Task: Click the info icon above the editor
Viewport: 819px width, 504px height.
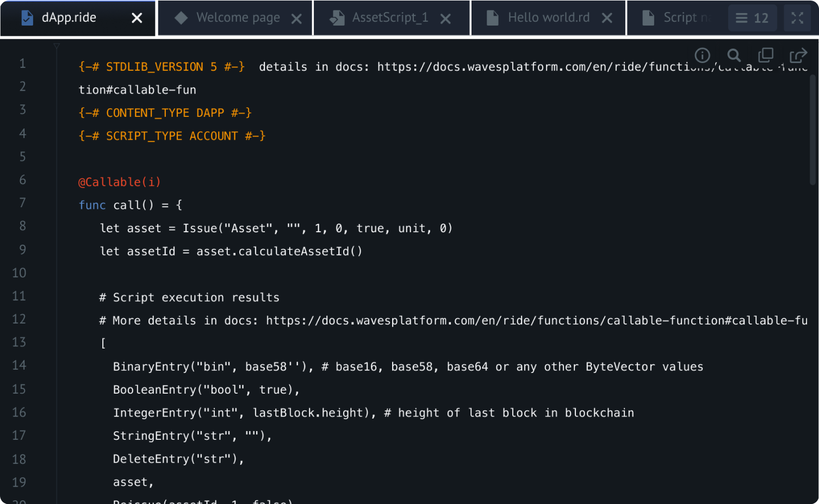Action: (703, 55)
